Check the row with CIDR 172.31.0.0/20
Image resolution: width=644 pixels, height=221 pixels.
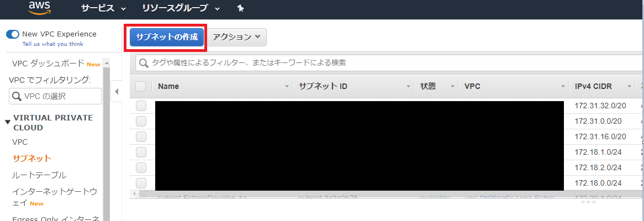click(x=141, y=121)
